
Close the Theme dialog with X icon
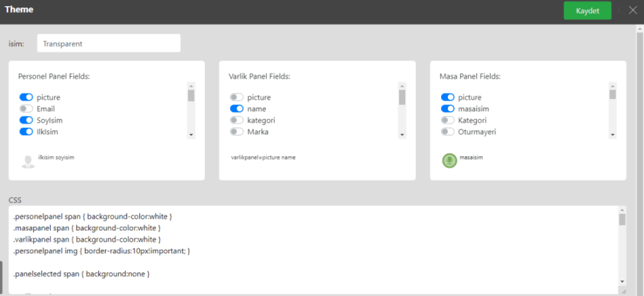(x=632, y=10)
